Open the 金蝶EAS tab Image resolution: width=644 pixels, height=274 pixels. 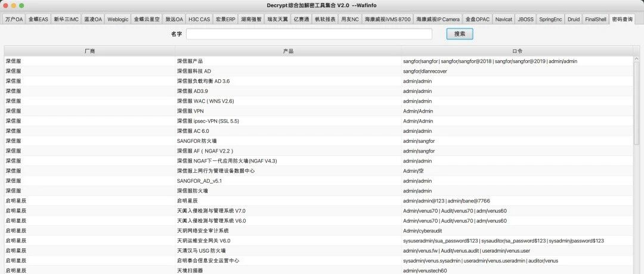point(38,19)
